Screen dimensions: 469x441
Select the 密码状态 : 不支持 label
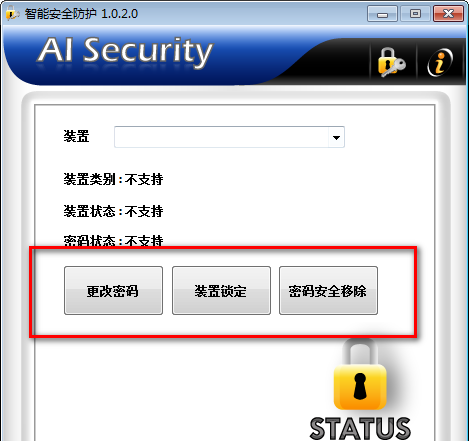(113, 240)
